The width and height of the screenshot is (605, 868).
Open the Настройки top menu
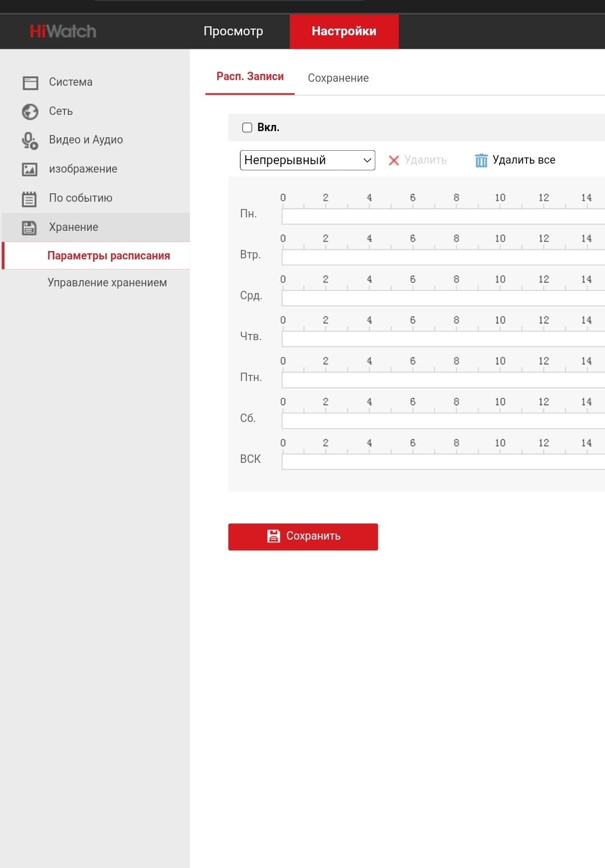point(344,31)
